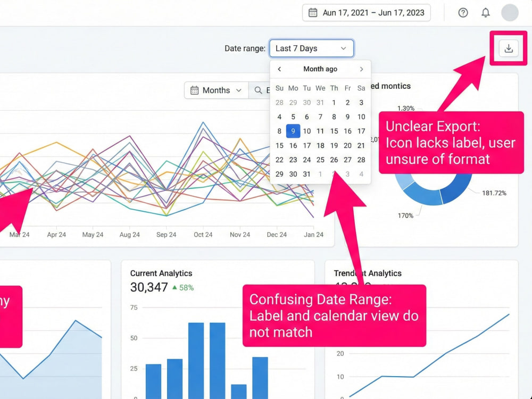
Task: Select day 22 in the calendar
Action: 279,160
